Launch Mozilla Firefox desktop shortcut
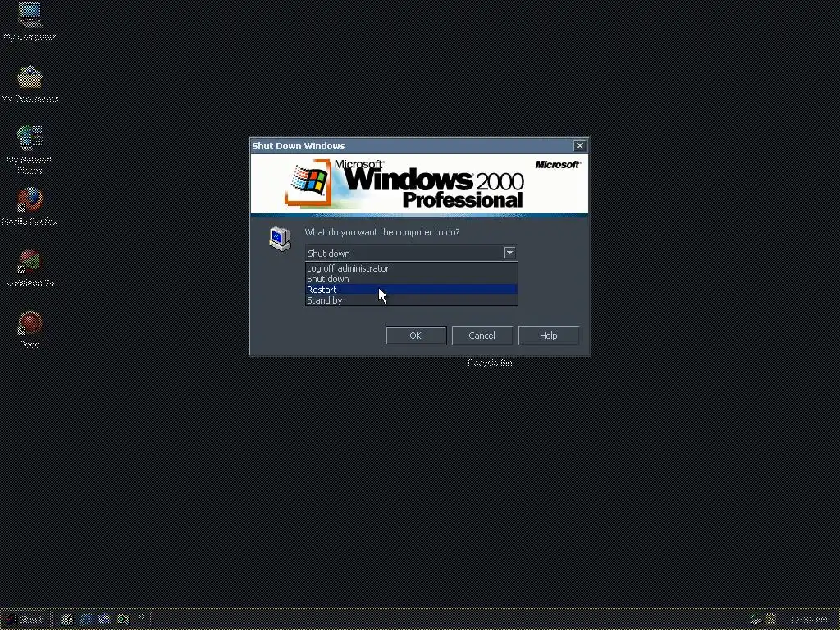840x630 pixels. point(30,206)
